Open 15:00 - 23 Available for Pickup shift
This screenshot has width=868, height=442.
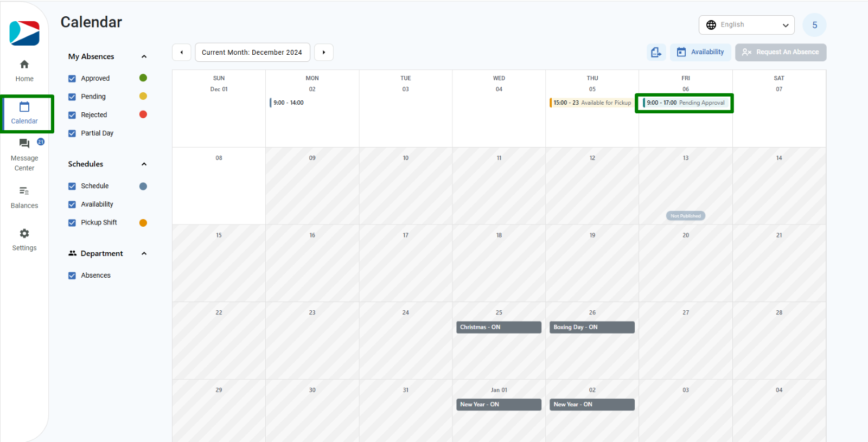(x=592, y=103)
